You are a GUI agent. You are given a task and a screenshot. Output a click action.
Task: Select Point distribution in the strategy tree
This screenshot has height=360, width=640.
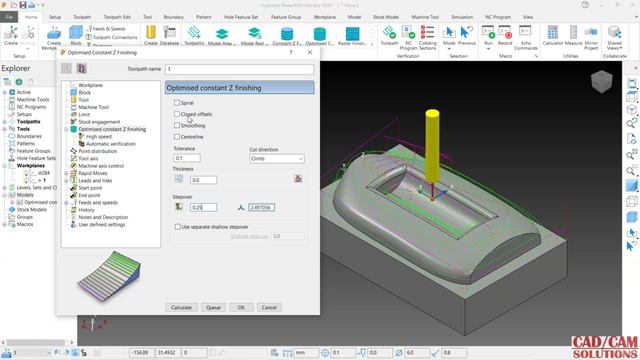click(98, 151)
